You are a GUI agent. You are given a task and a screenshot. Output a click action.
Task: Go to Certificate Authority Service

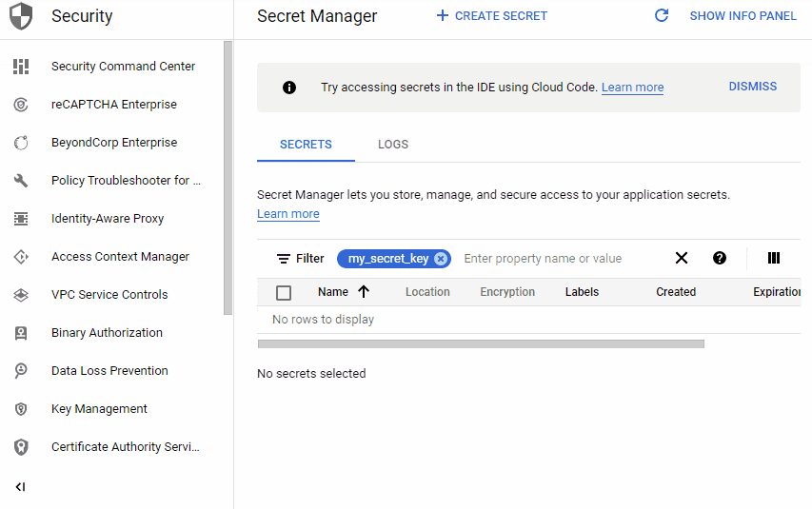126,447
